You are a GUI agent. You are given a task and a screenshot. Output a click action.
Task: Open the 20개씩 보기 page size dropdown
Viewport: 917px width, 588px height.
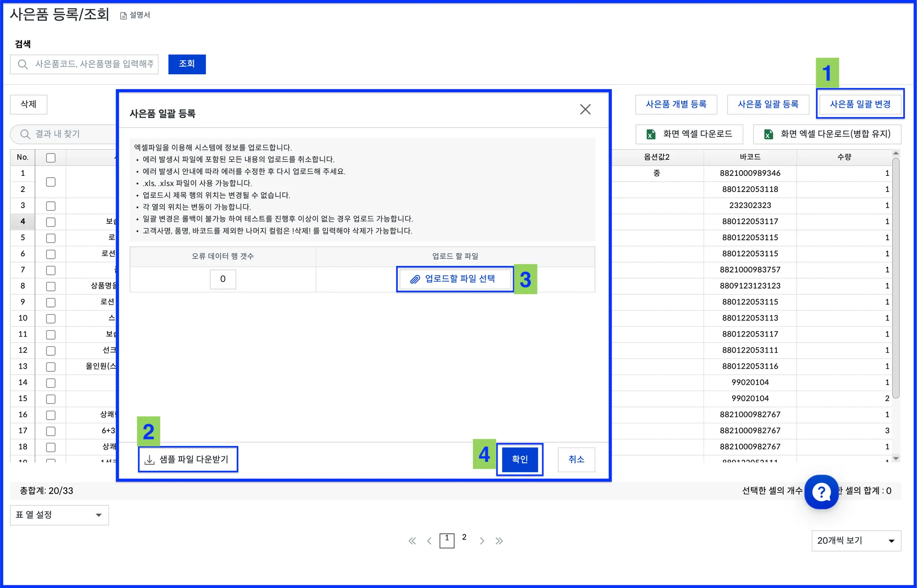pos(856,541)
